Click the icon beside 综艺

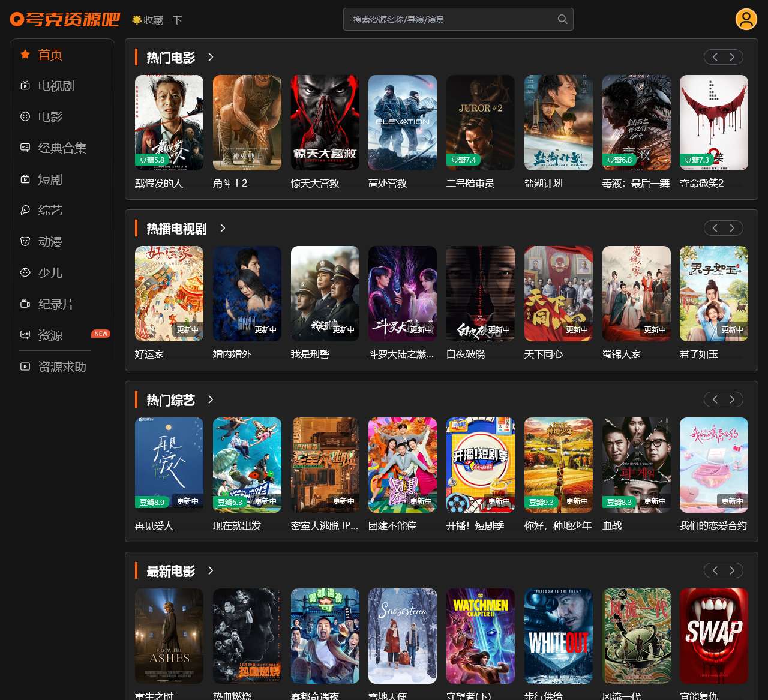tap(25, 211)
